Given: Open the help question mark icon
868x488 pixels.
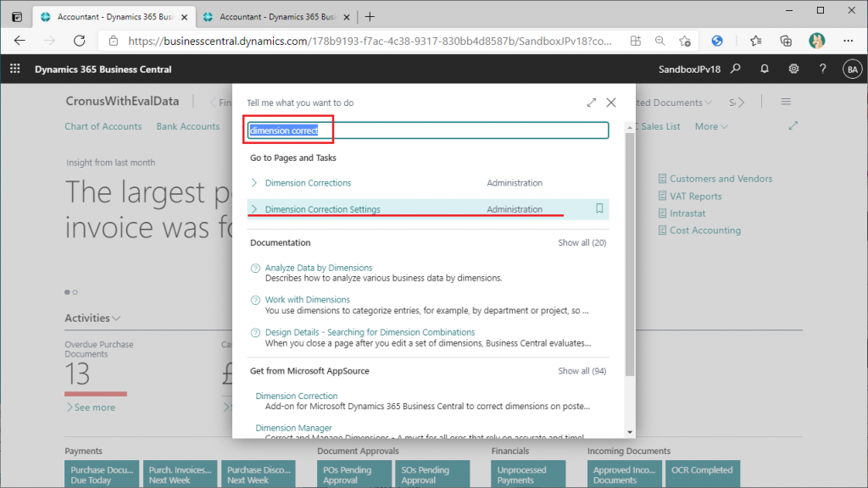Looking at the screenshot, I should click(822, 69).
